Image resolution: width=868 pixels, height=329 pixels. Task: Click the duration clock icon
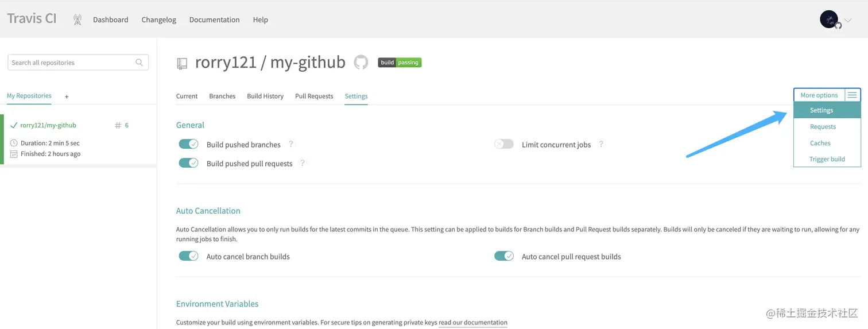[14, 143]
